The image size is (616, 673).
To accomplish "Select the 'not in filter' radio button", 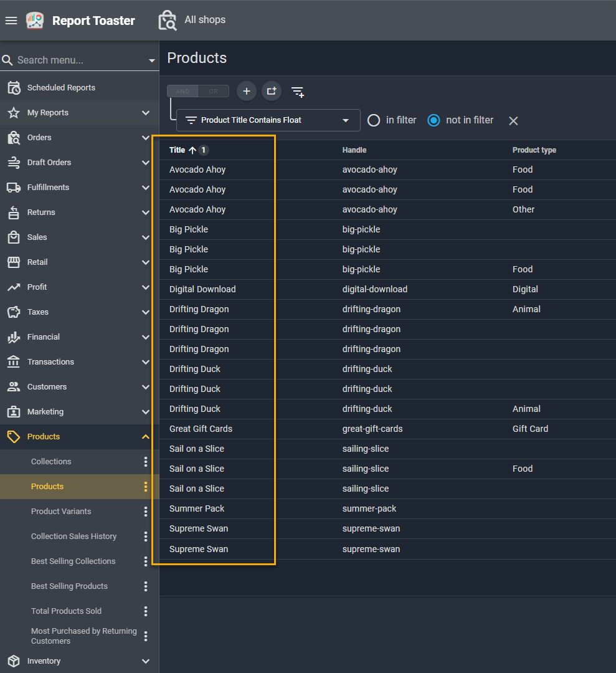I will coord(434,120).
